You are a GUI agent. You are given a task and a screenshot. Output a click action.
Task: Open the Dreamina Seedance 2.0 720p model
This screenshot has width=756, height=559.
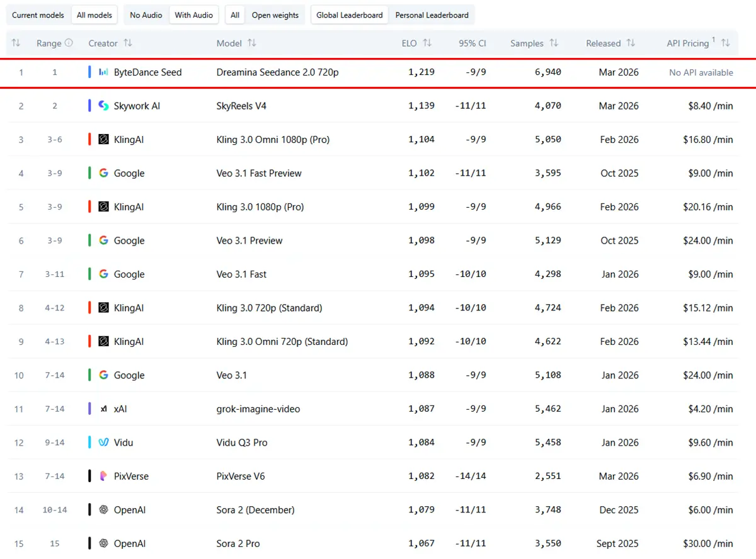point(277,72)
